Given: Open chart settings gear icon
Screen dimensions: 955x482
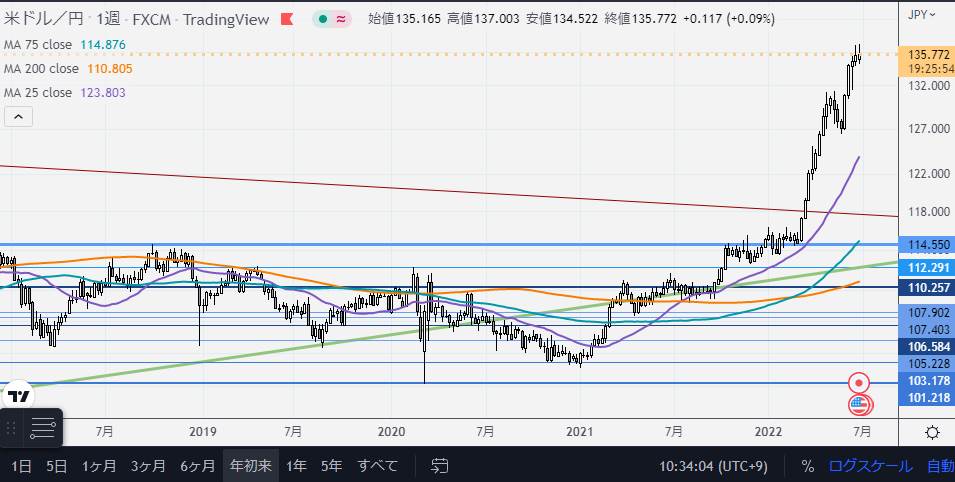Looking at the screenshot, I should [x=932, y=433].
